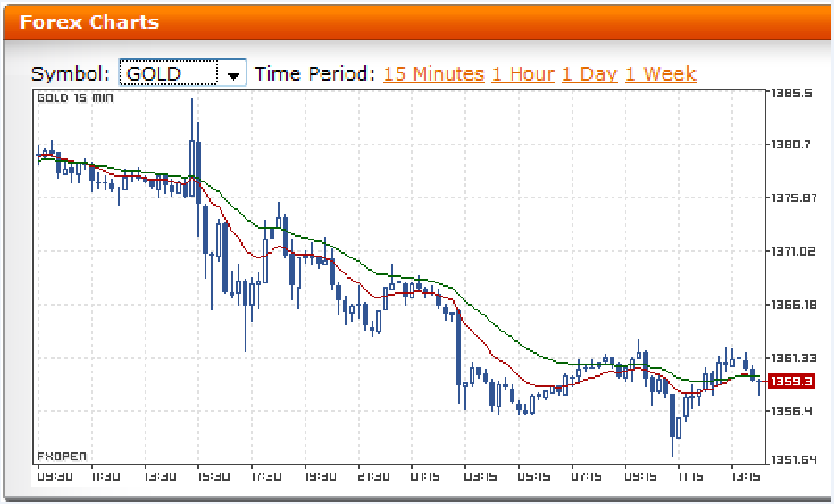Click the 1371.02 price axis value
Image resolution: width=834 pixels, height=504 pixels.
coord(793,251)
